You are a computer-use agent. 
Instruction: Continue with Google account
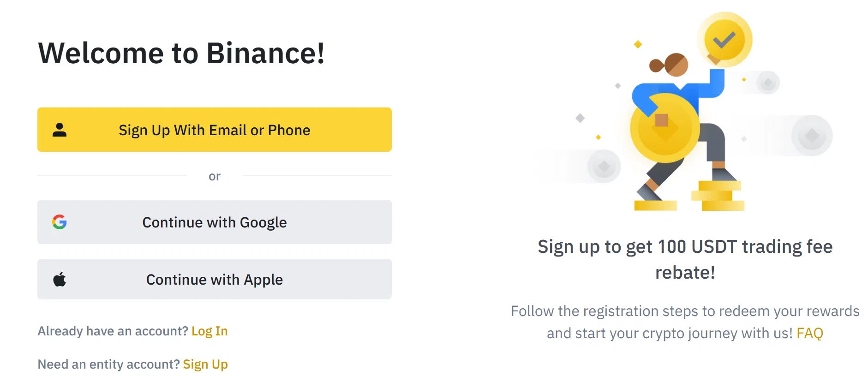[x=215, y=222]
